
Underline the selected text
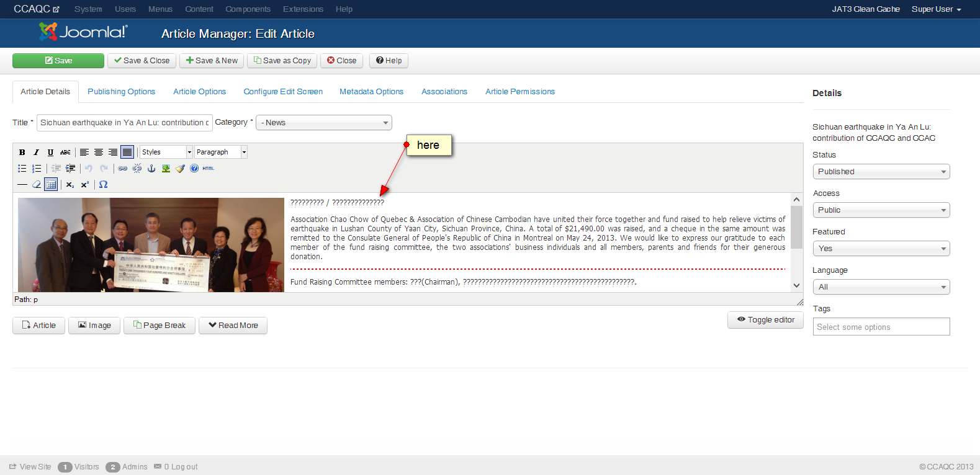[50, 152]
